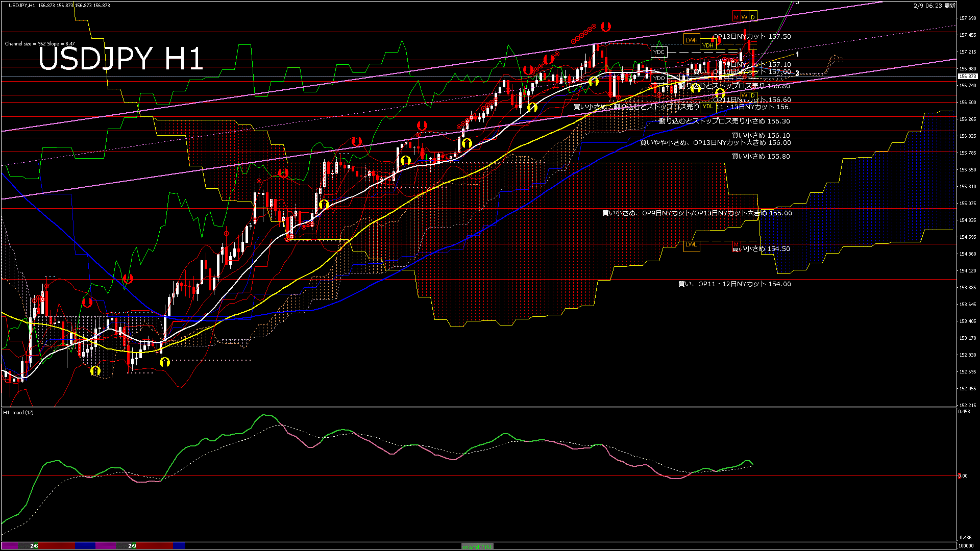Select the 2/9 date marker on timeline
Image resolution: width=980 pixels, height=551 pixels.
click(132, 546)
